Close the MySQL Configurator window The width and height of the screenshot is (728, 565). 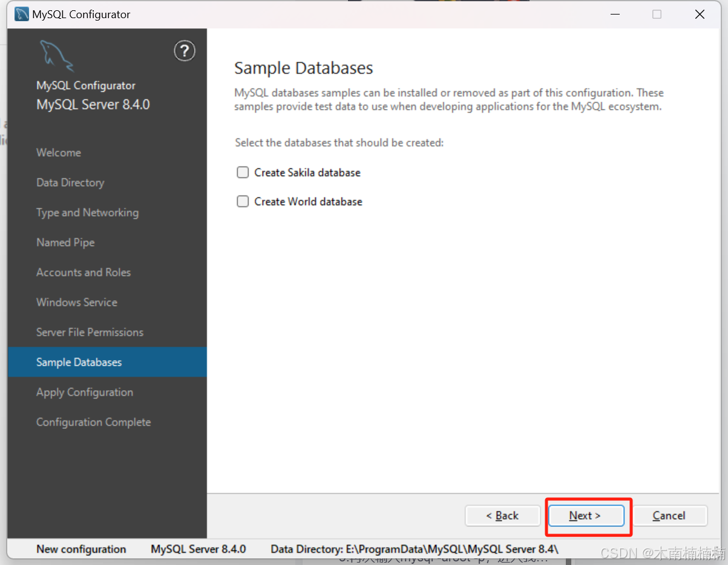tap(700, 14)
